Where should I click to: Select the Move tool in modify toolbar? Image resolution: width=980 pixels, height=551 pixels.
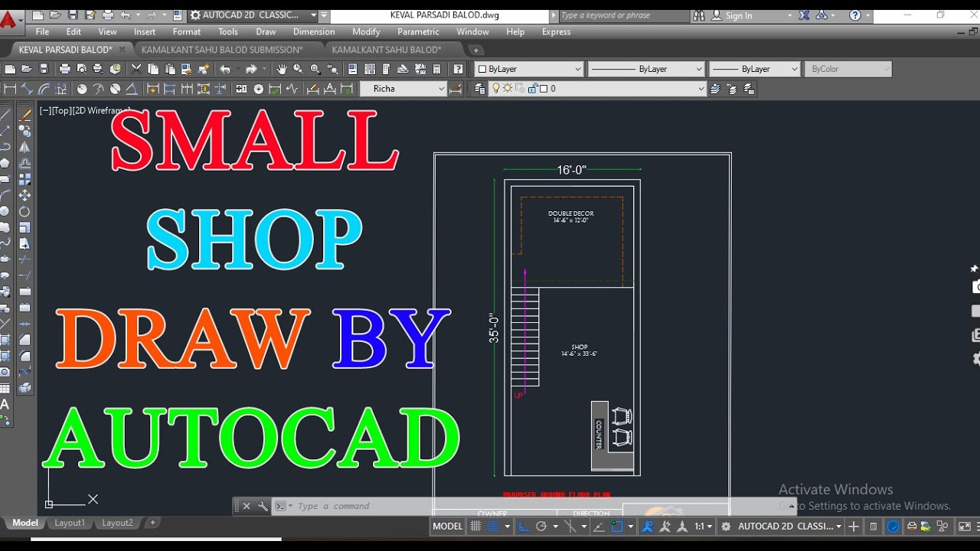(x=24, y=195)
